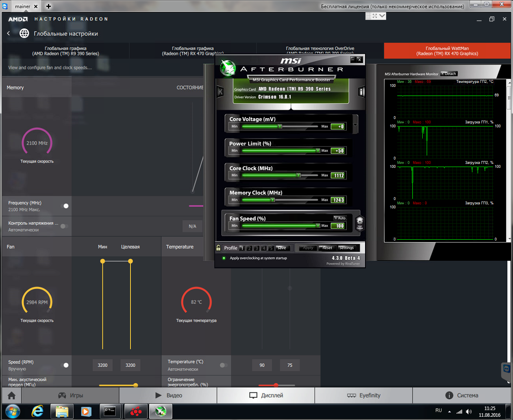Toggle Apply overclocking at system startup
This screenshot has width=513, height=420.
[224, 258]
